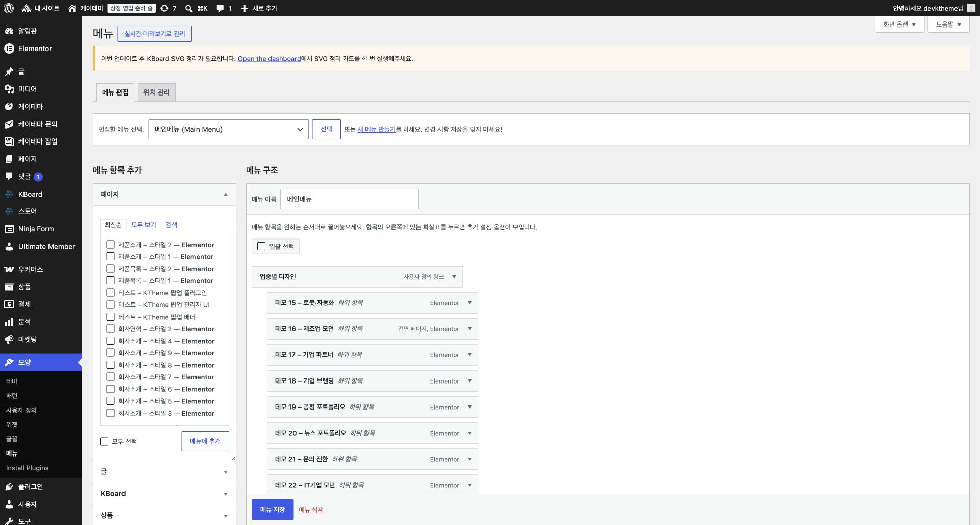Image resolution: width=980 pixels, height=525 pixels.
Task: Open the 도움말 help dropdown
Action: [x=948, y=25]
